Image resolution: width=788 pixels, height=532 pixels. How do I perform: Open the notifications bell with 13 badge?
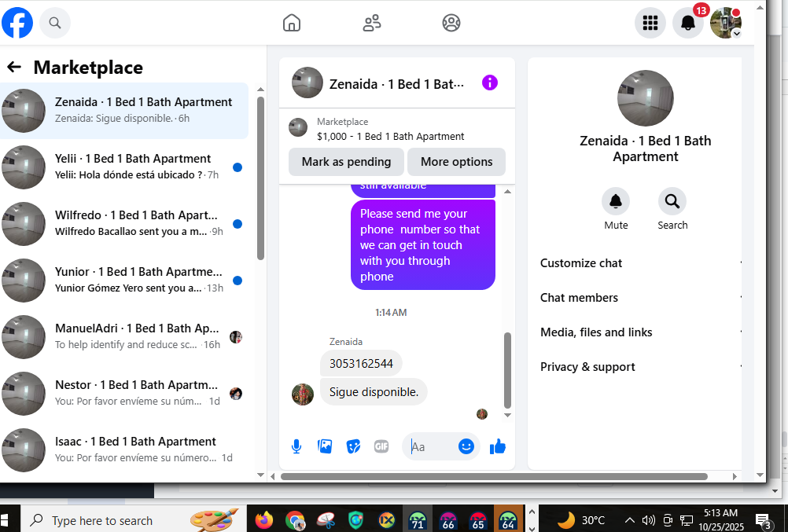688,23
